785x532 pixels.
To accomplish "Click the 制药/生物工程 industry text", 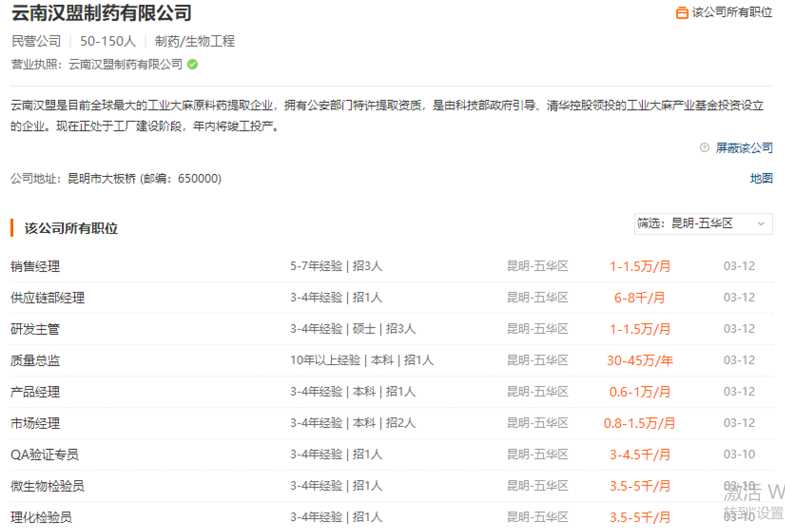I will (195, 41).
